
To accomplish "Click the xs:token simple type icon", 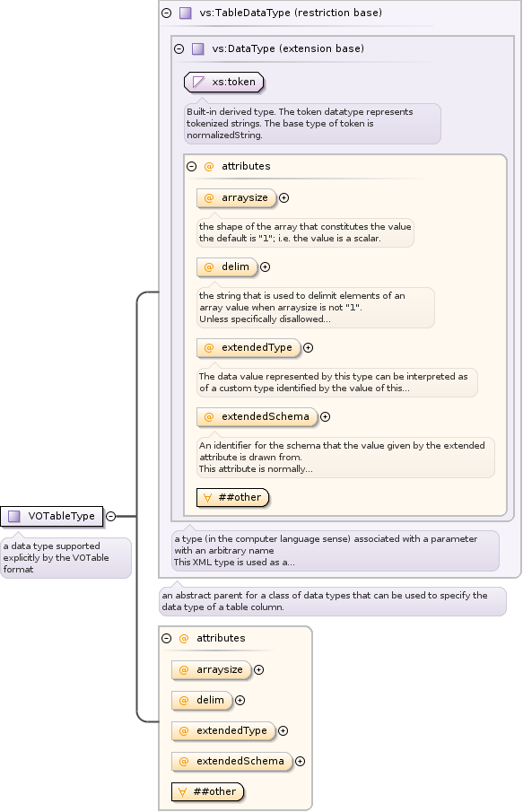I will [198, 82].
